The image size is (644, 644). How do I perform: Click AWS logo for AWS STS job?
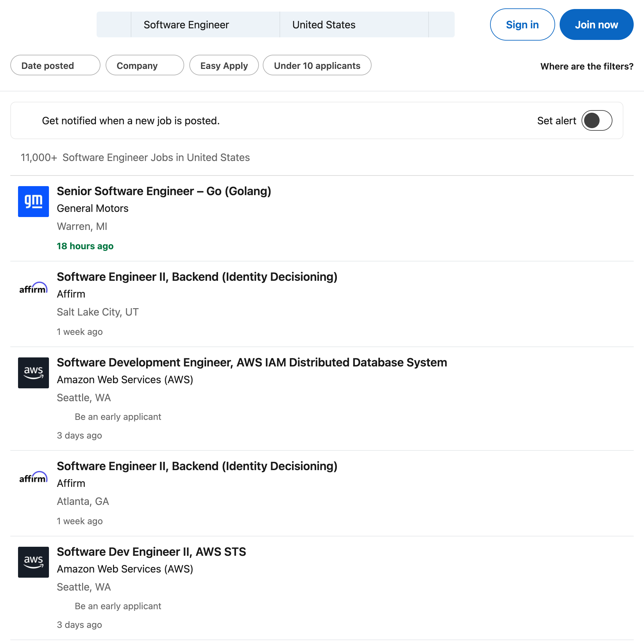pyautogui.click(x=33, y=562)
